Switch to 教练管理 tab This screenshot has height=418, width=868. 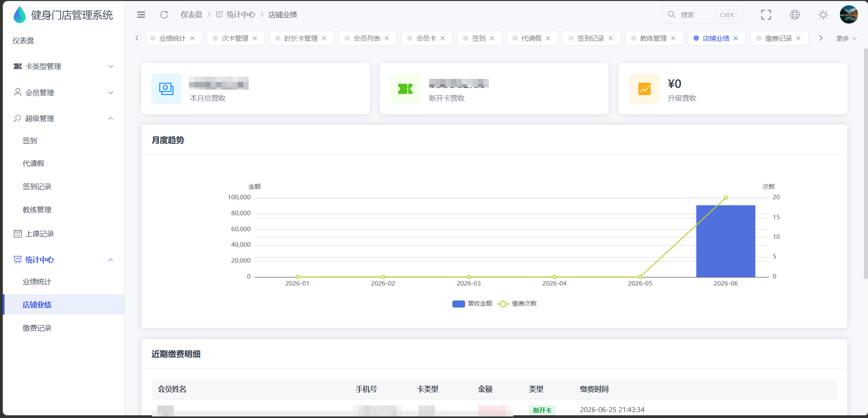click(x=653, y=39)
